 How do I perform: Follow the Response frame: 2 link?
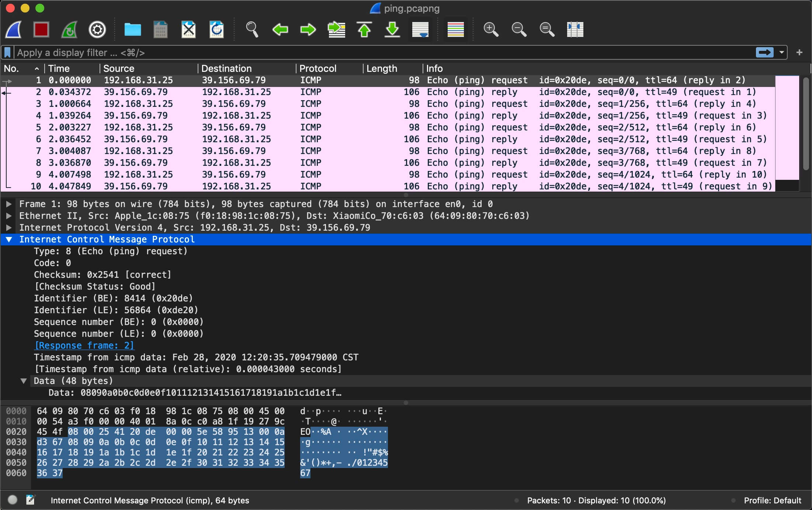coord(84,346)
